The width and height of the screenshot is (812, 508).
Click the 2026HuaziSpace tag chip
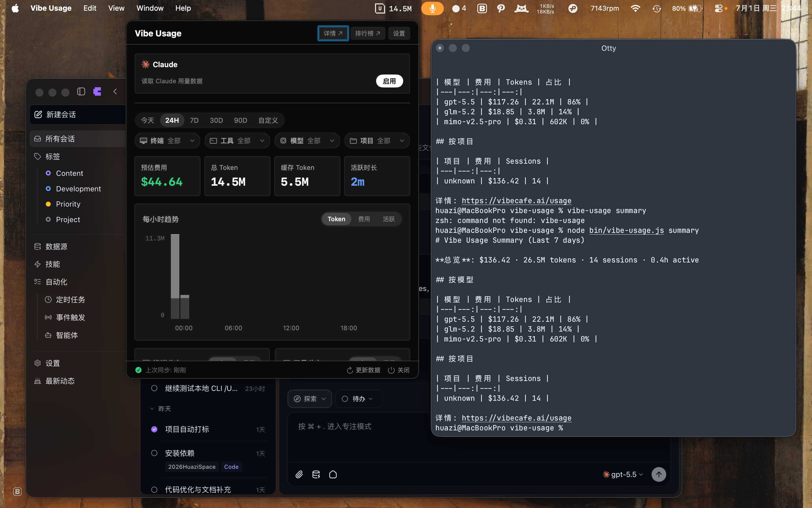pyautogui.click(x=192, y=467)
